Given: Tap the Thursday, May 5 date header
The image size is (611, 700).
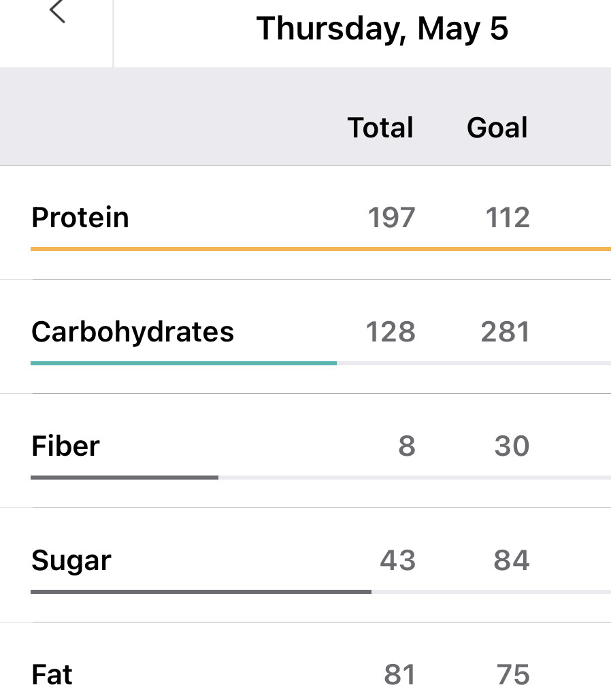Looking at the screenshot, I should 382,29.
